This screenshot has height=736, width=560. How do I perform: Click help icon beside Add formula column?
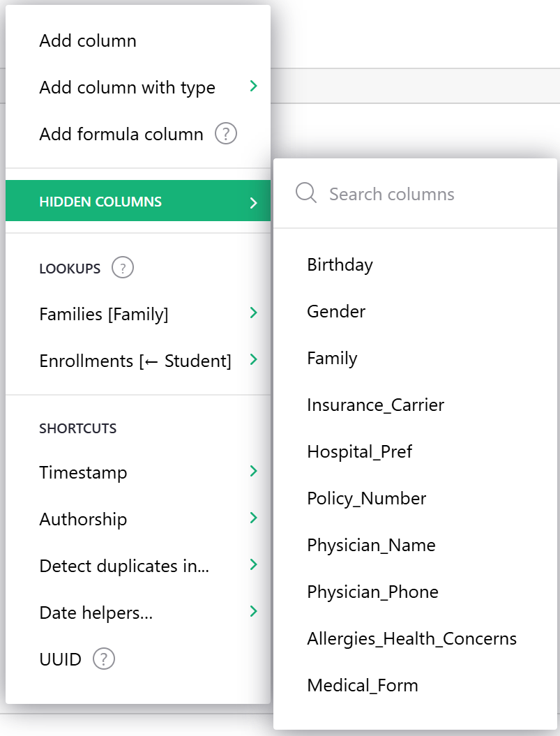226,134
